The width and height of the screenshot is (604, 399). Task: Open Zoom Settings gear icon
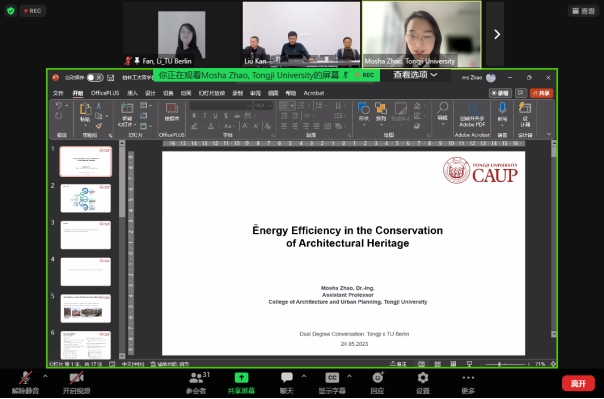click(x=423, y=378)
